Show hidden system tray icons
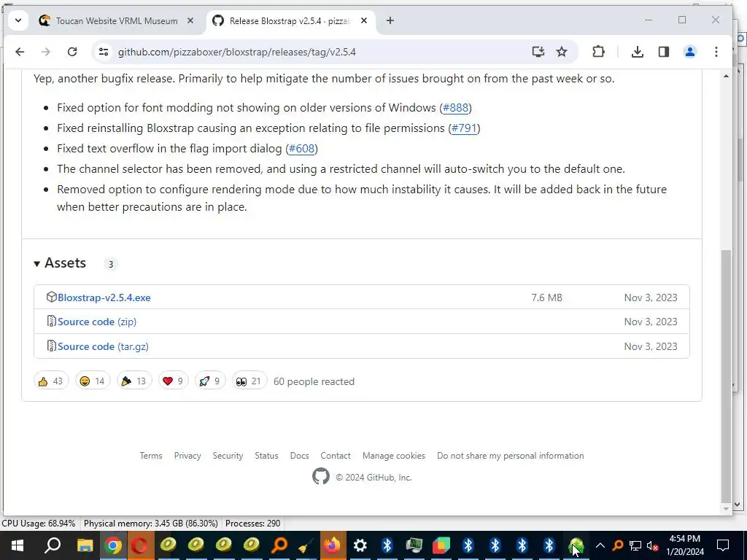This screenshot has width=747, height=560. (600, 545)
